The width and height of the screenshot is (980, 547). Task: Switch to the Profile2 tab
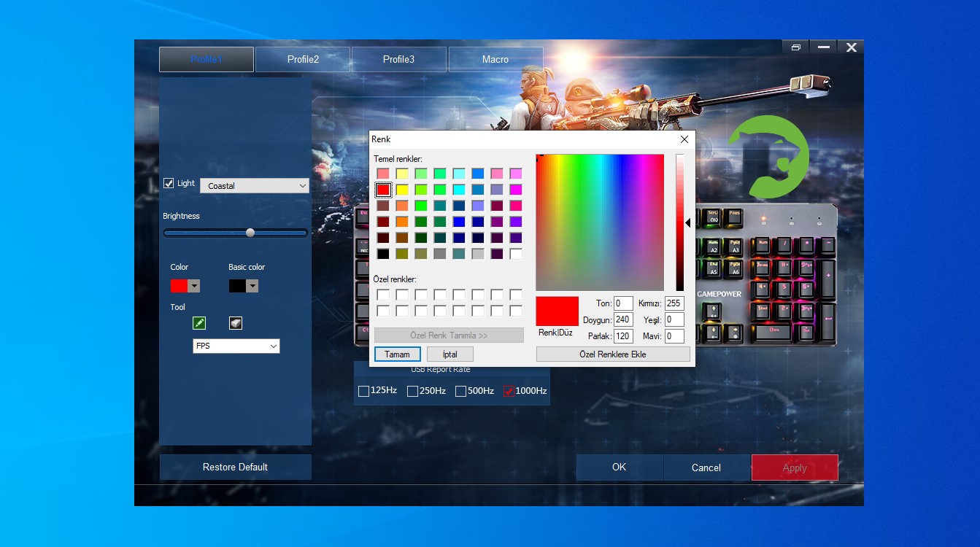(x=303, y=59)
